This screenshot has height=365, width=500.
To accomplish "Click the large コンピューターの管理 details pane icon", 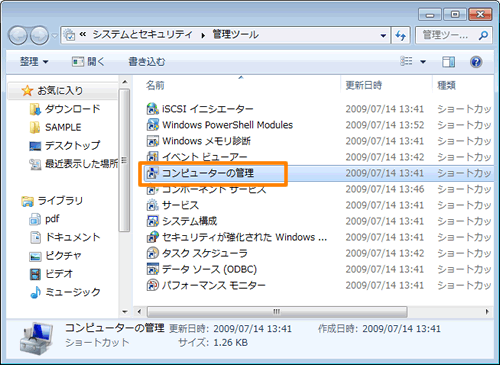I will point(36,338).
